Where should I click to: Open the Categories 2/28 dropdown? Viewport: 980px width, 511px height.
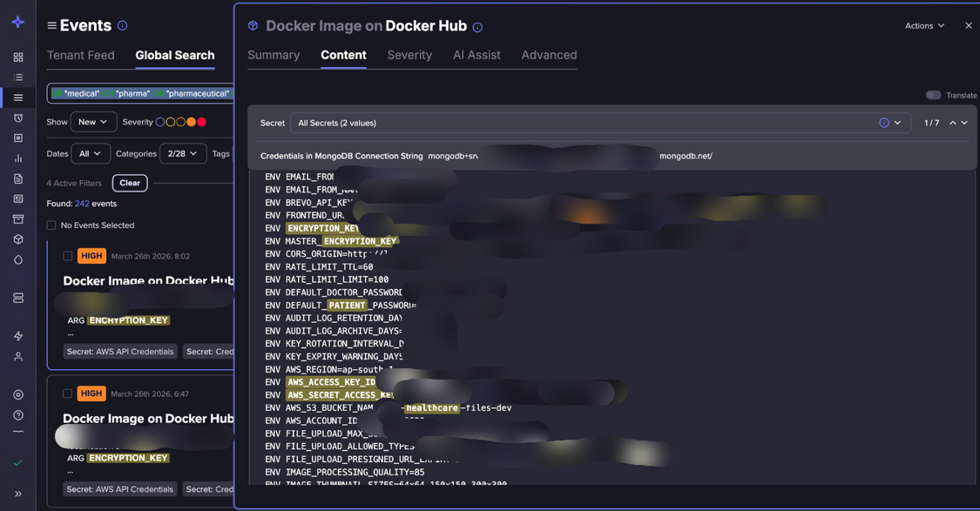pos(183,154)
